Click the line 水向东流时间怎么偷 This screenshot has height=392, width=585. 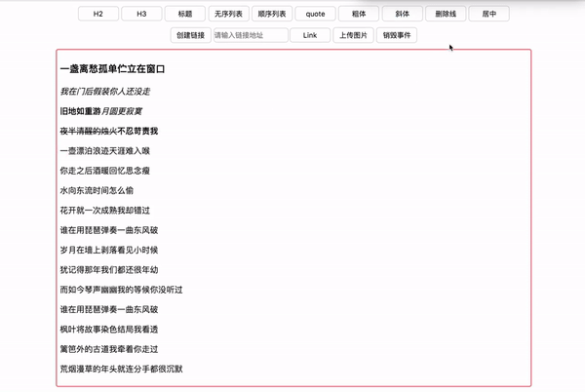tap(97, 190)
